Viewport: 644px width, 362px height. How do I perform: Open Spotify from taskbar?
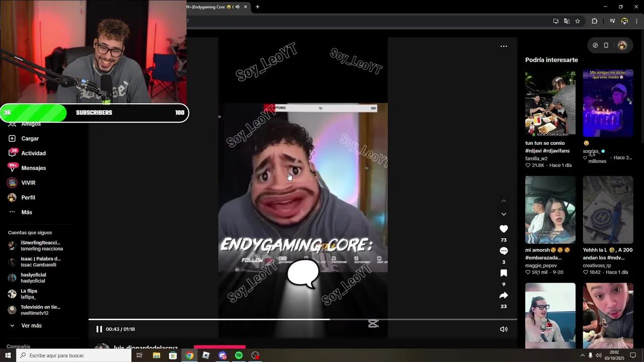(x=238, y=355)
